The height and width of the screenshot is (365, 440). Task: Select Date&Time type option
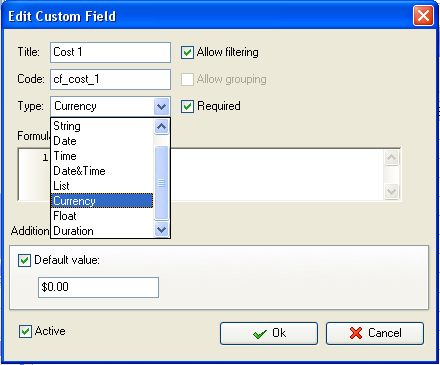[102, 171]
